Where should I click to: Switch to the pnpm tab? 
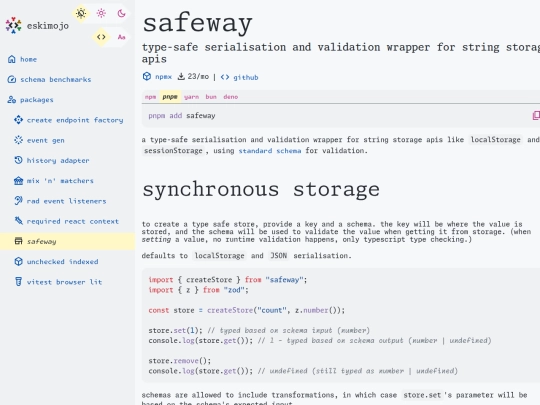point(170,97)
